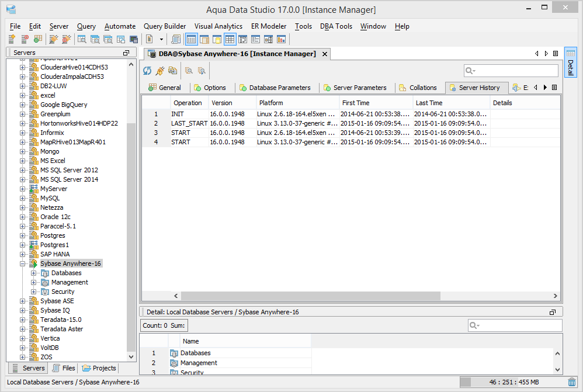
Task: Switch to the Files panel tab
Action: point(63,368)
